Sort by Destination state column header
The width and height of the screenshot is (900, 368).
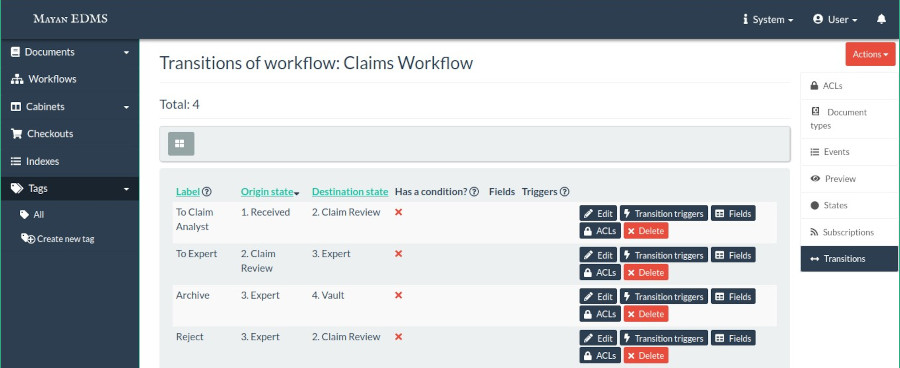[350, 192]
